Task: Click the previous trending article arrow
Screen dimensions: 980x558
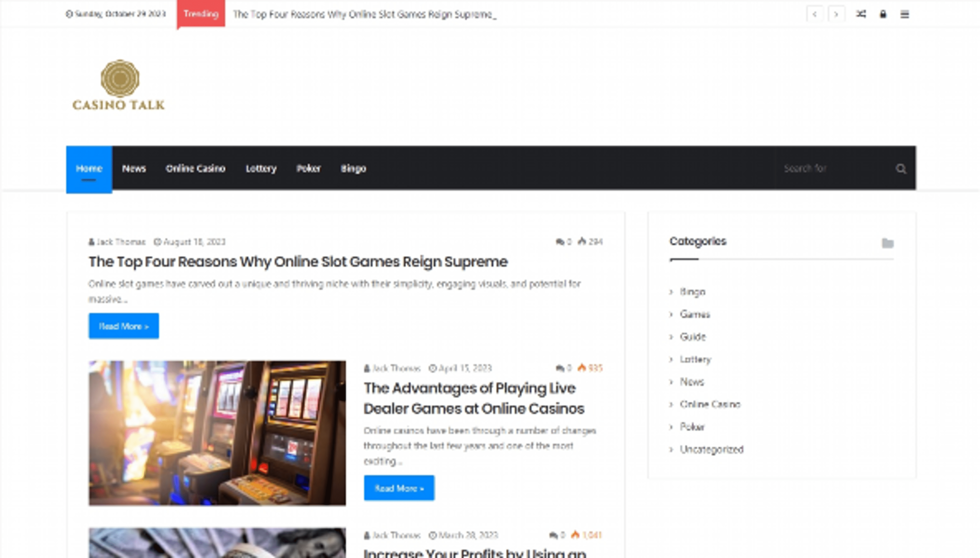Action: pyautogui.click(x=814, y=14)
